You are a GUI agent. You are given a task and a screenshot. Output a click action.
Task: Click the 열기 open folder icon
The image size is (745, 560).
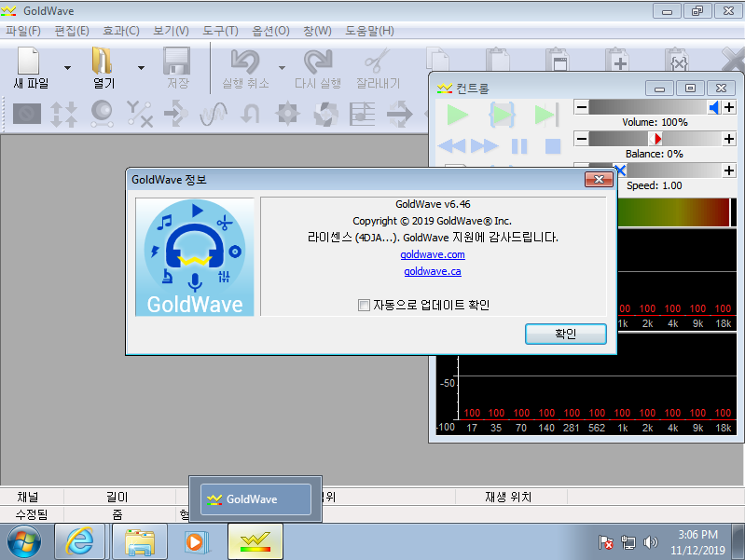102,61
